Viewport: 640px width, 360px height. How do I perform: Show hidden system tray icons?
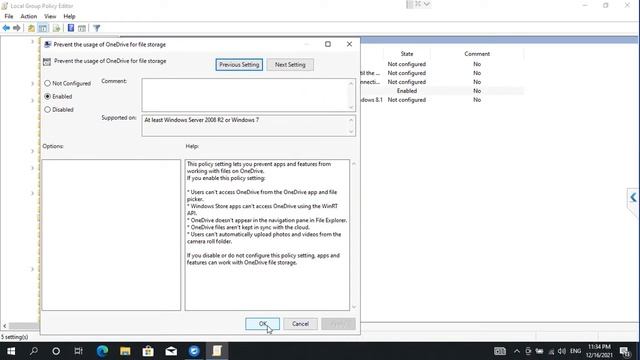tap(517, 351)
